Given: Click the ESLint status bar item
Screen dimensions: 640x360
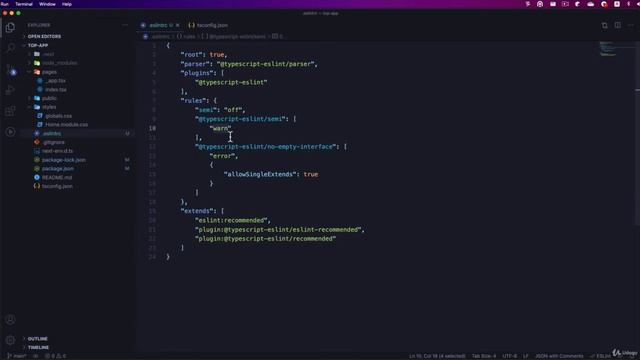Looking at the screenshot, I should point(601,356).
